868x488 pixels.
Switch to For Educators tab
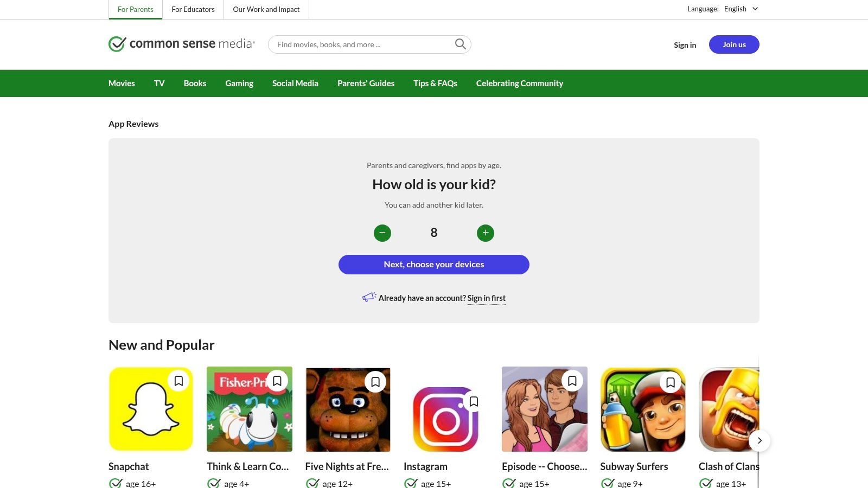(x=193, y=9)
